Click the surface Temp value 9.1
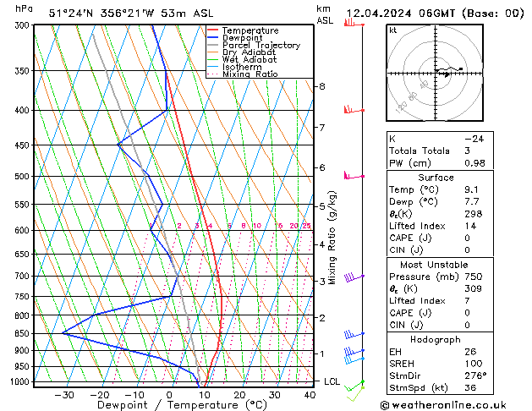 471,189
